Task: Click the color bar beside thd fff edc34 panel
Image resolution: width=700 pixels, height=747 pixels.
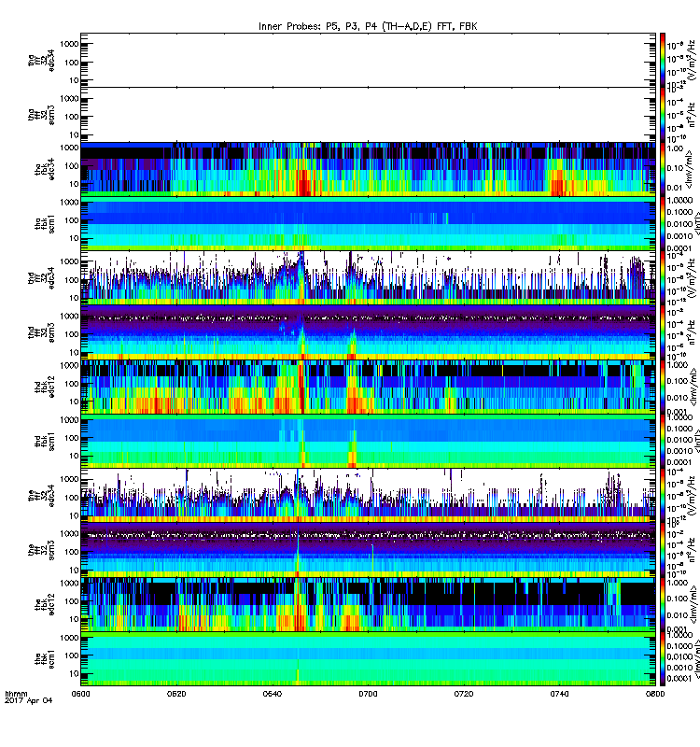Action: [663, 278]
